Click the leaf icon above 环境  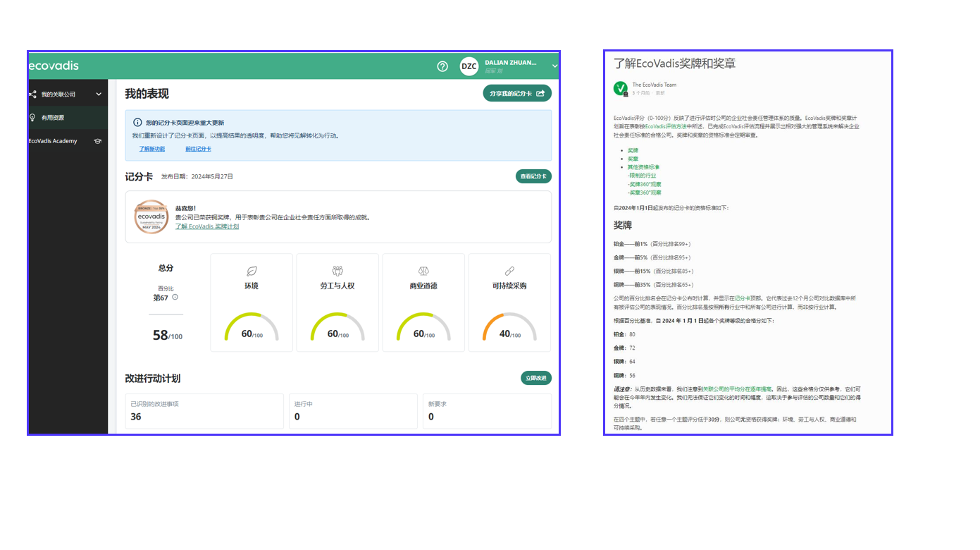pos(252,271)
